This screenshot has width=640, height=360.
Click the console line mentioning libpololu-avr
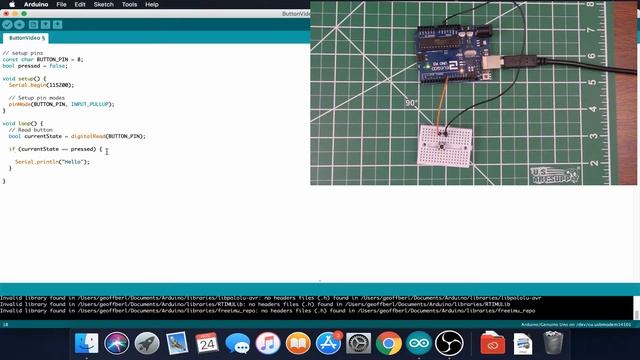(271, 298)
